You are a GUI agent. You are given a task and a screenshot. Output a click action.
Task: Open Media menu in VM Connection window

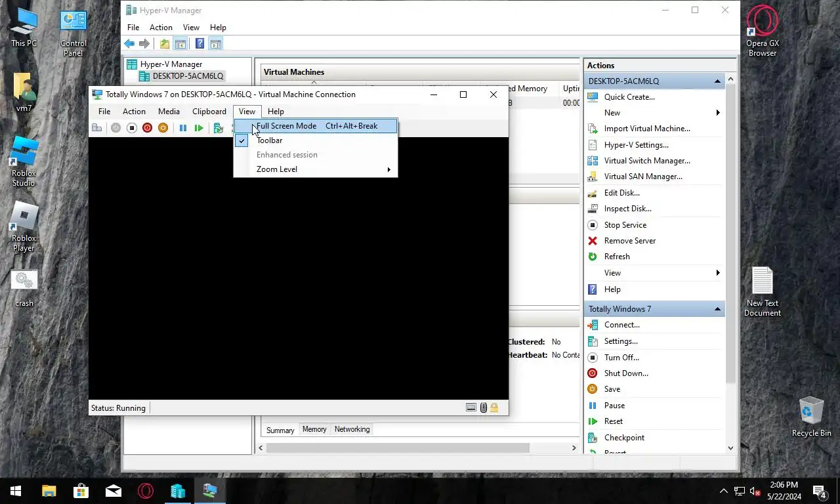[x=169, y=112]
